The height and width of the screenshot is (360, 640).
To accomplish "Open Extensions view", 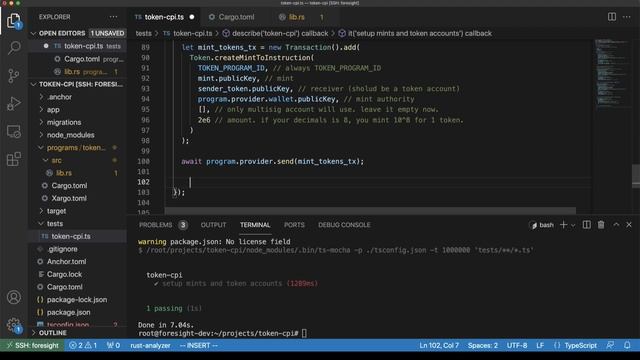I will click(13, 159).
